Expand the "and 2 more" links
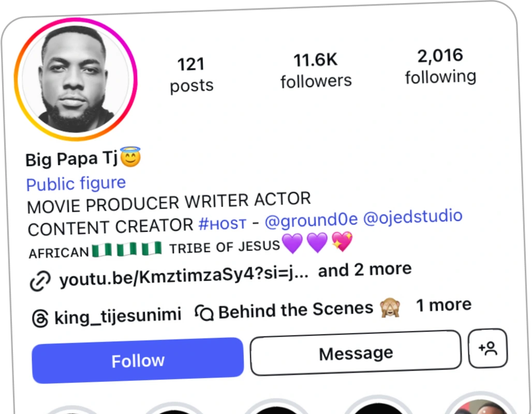The image size is (532, 414). pyautogui.click(x=365, y=270)
